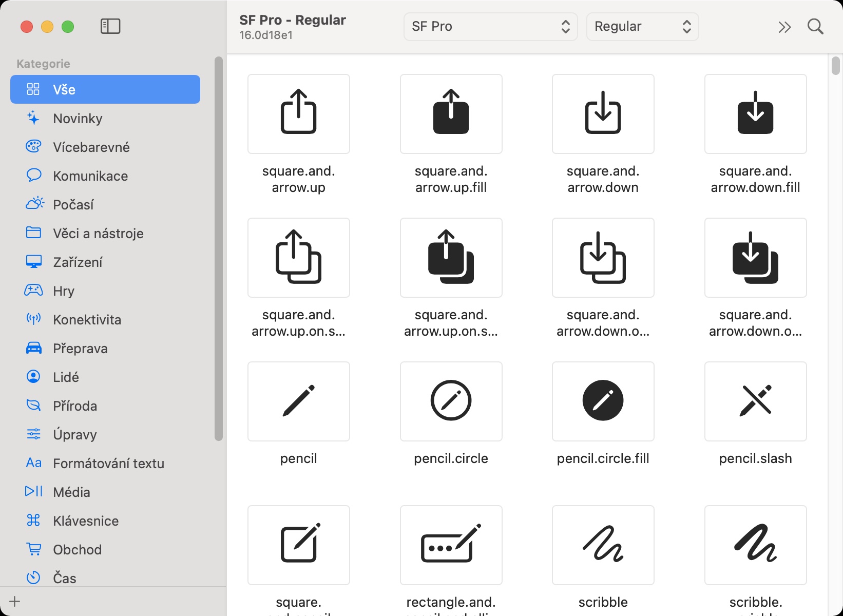Click the pencil.slash symbol tile

(755, 401)
